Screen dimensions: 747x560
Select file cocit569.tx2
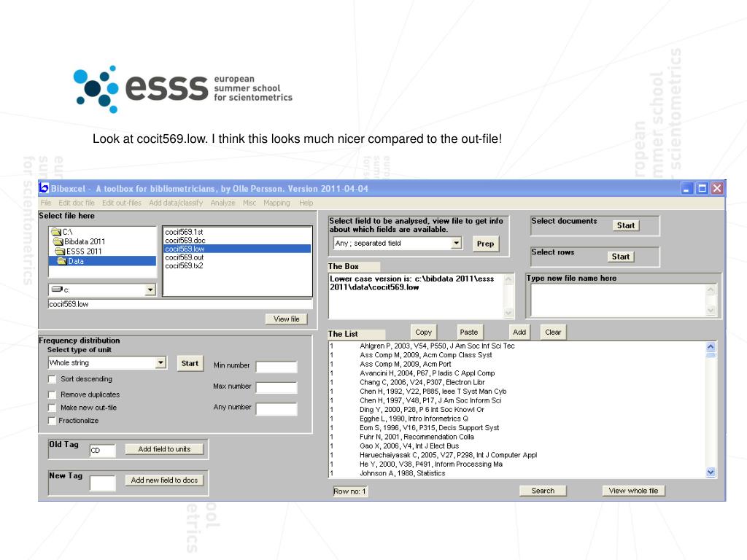pyautogui.click(x=184, y=265)
